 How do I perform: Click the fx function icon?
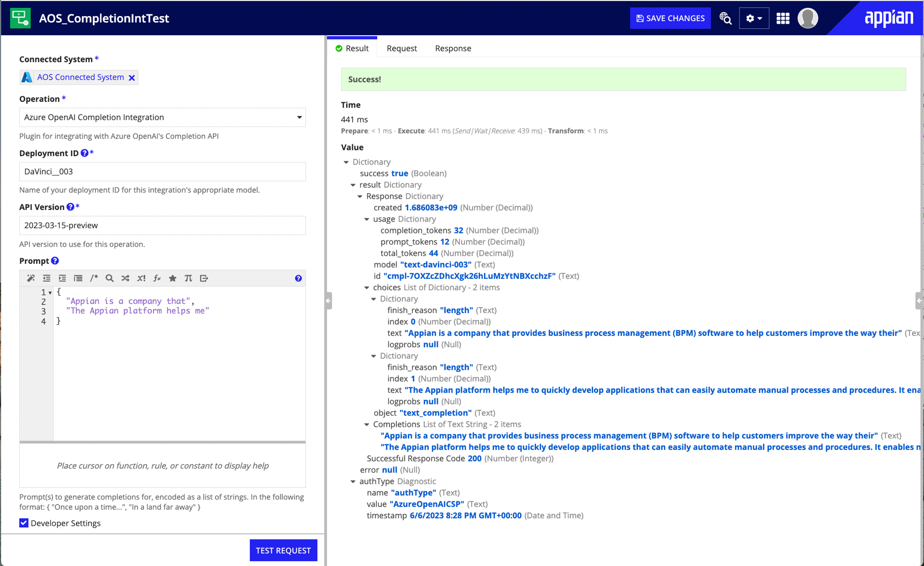click(x=157, y=278)
